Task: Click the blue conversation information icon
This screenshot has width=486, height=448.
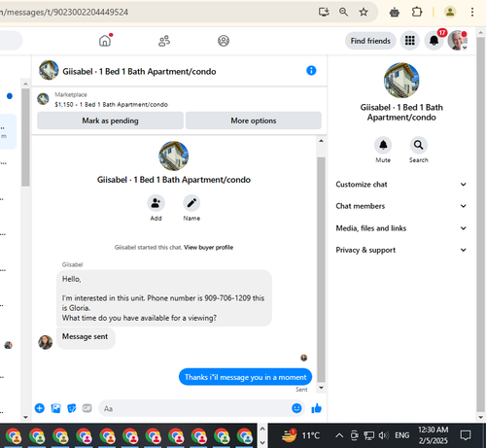Action: point(311,70)
